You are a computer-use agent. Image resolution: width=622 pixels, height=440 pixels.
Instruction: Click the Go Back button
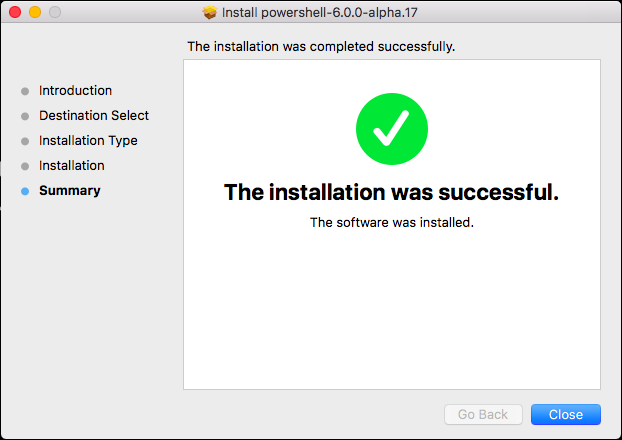(x=483, y=414)
